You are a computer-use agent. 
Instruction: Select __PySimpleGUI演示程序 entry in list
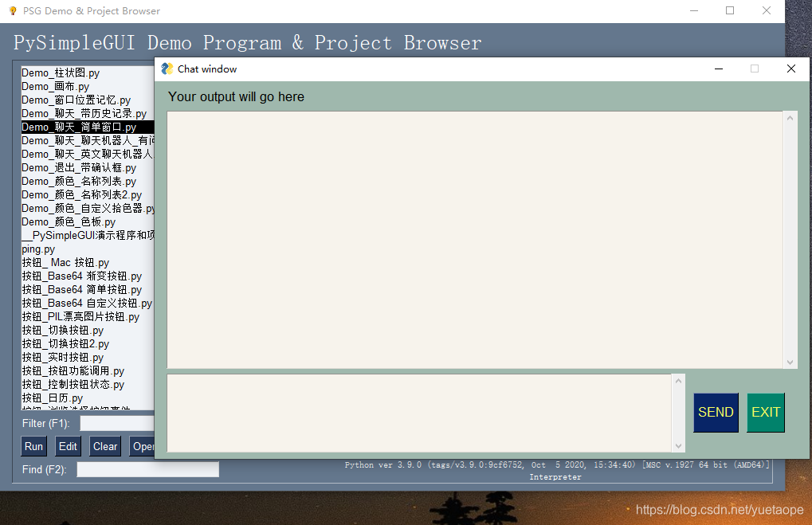(x=87, y=236)
